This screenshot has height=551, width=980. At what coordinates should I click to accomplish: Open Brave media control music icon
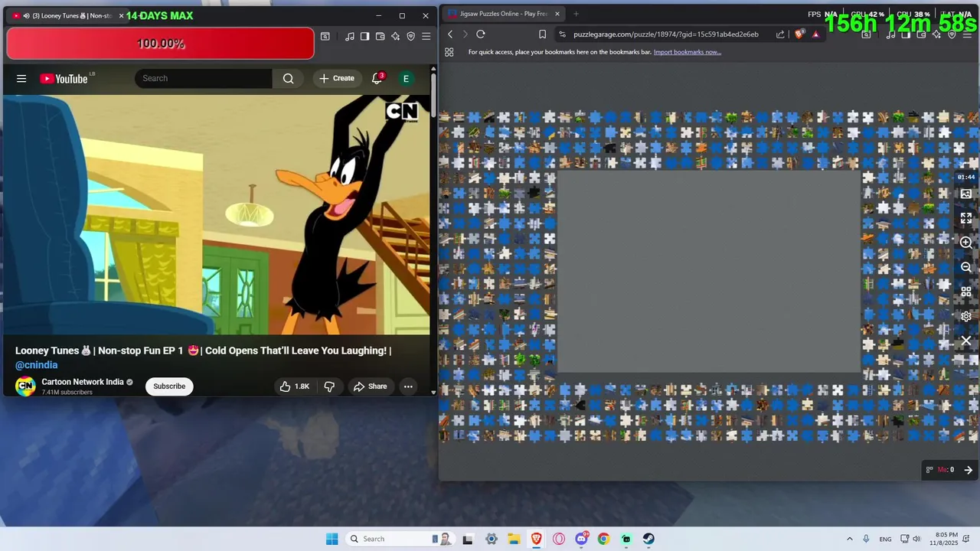(x=350, y=36)
